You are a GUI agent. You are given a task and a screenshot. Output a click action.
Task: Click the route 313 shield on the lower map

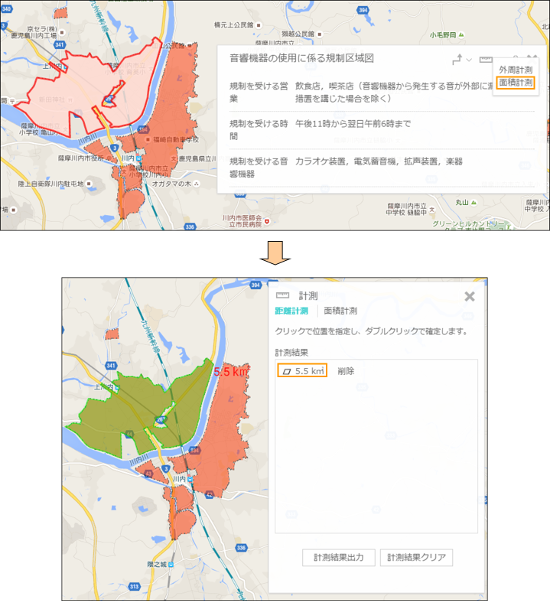(x=134, y=586)
